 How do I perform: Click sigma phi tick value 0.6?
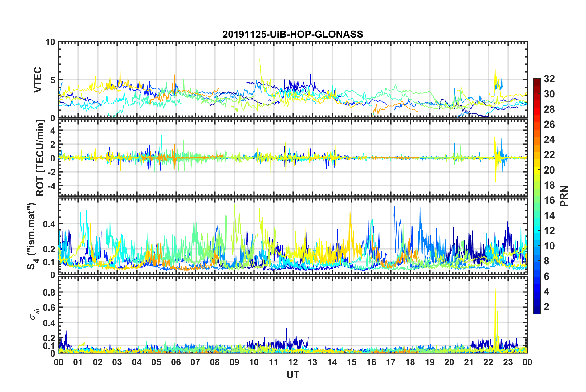click(x=49, y=308)
